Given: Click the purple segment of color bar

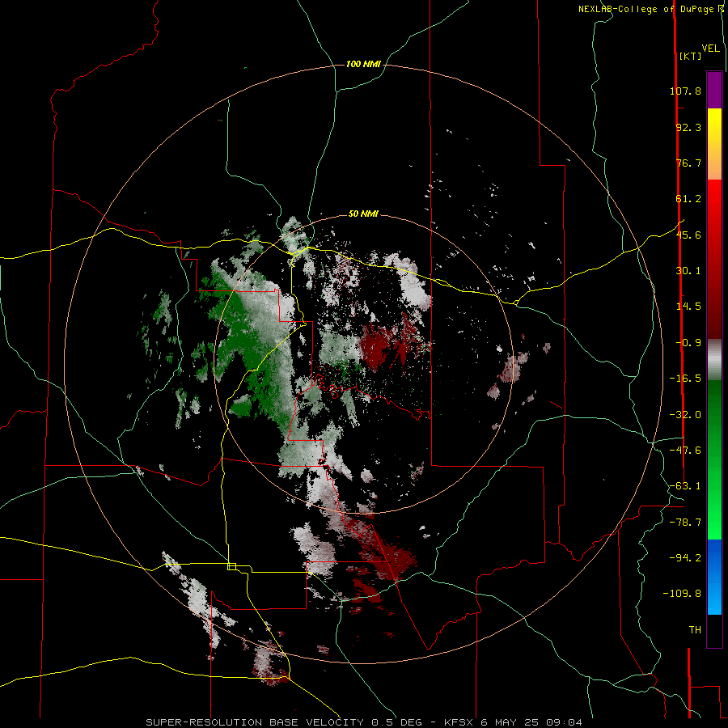Looking at the screenshot, I should tap(714, 90).
